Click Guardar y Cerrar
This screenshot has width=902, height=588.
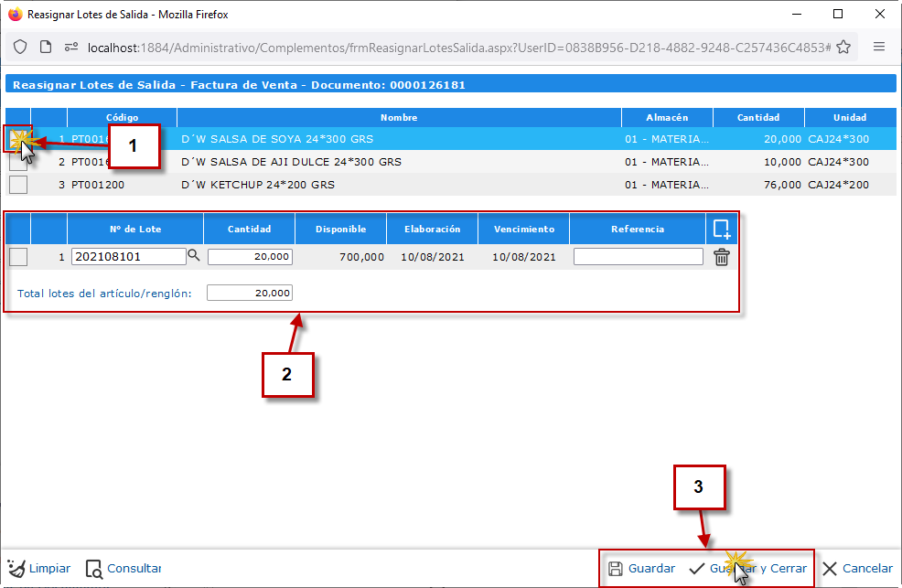coord(747,569)
